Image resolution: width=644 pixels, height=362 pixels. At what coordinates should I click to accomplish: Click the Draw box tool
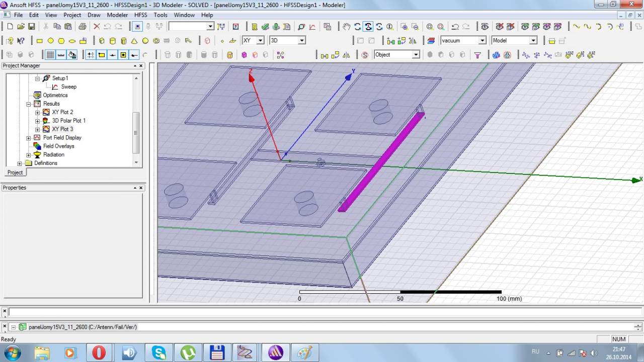pyautogui.click(x=102, y=41)
